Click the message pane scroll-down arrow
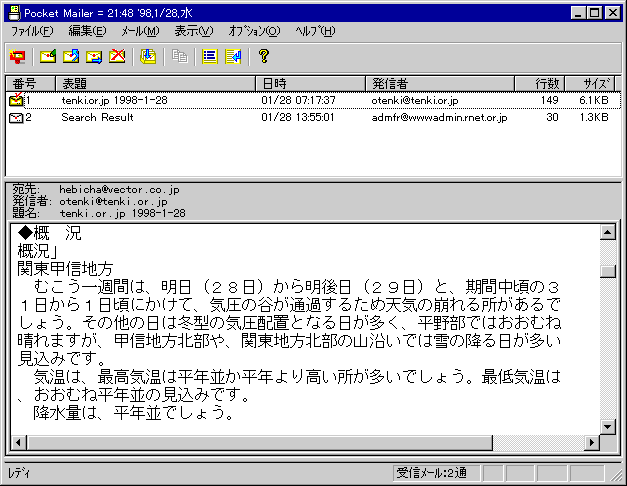 click(x=607, y=427)
